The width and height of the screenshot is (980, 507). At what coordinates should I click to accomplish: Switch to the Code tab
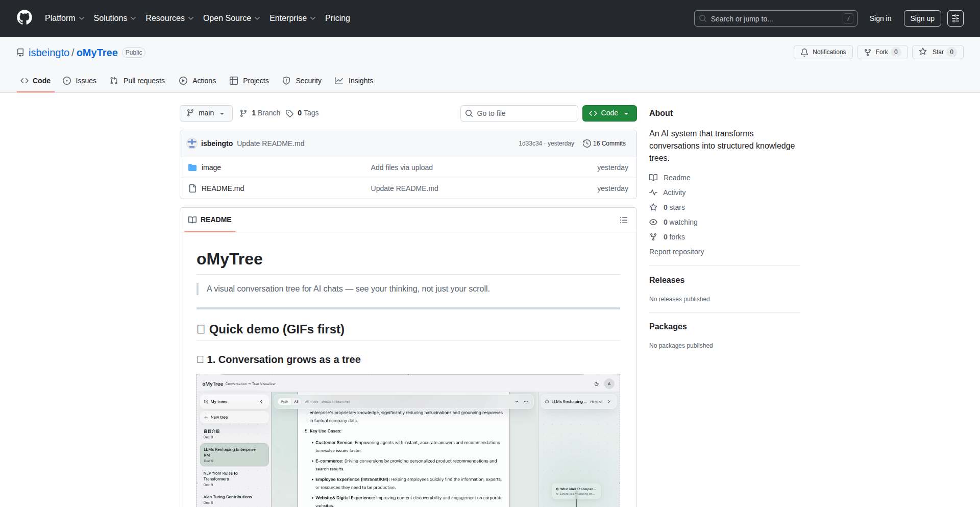point(36,81)
